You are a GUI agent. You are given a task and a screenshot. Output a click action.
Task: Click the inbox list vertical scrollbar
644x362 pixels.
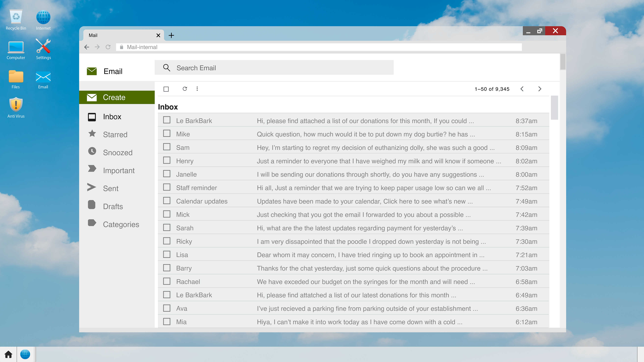554,108
